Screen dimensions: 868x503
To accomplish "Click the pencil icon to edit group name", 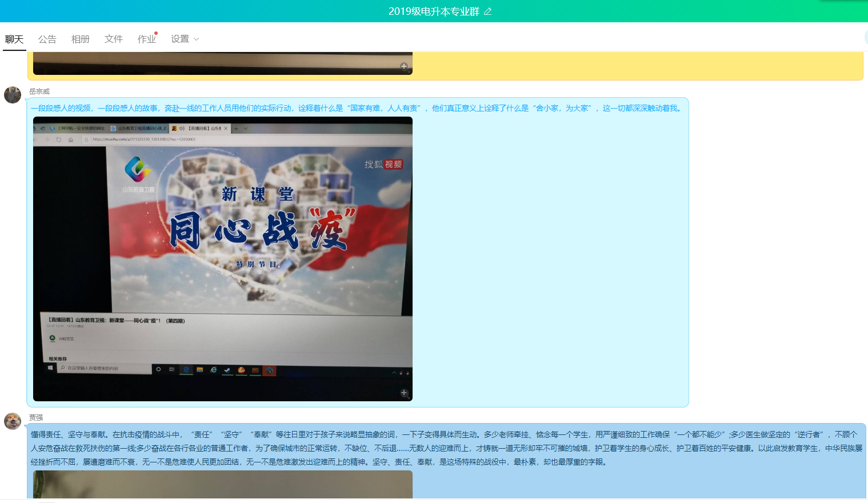I will (487, 11).
